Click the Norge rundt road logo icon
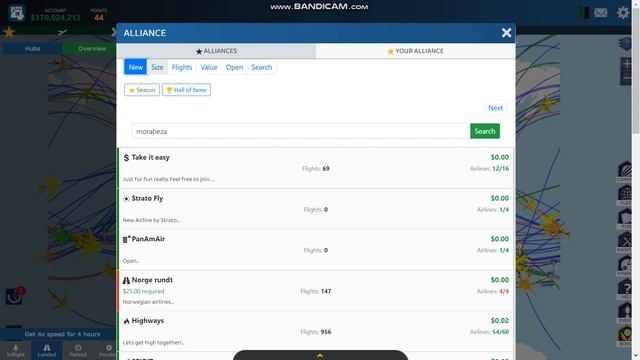Viewport: 640px width, 360px height. coord(126,280)
